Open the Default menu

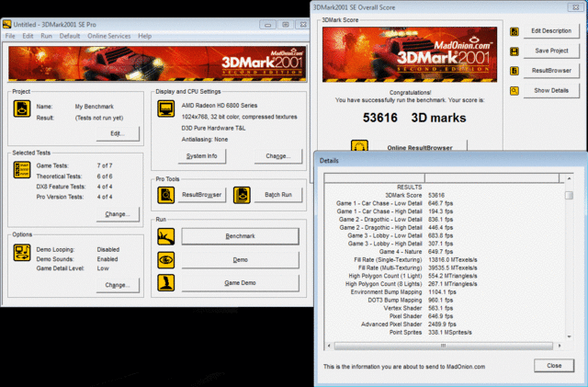(x=70, y=36)
